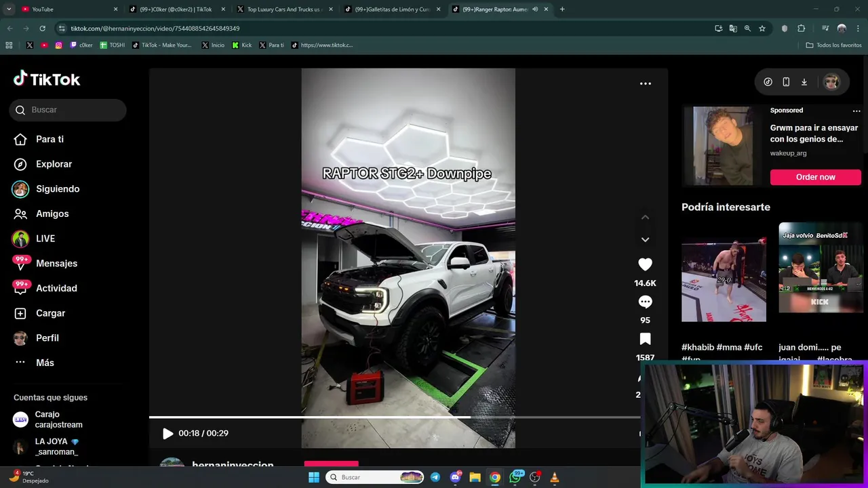Open VLC from the taskbar

click(x=555, y=477)
